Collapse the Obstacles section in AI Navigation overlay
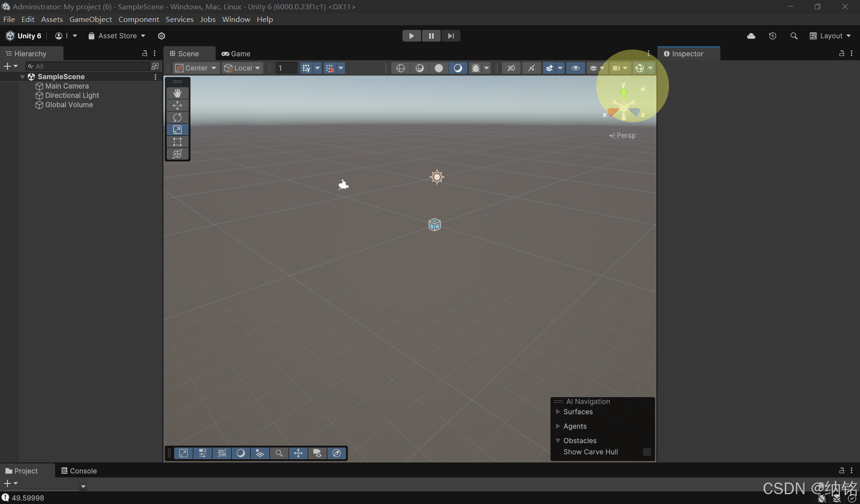Screen dimensions: 860x504 click(557, 440)
